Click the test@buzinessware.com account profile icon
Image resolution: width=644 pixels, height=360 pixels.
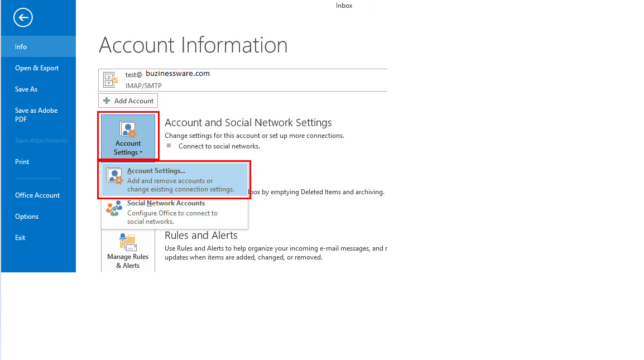tap(110, 79)
